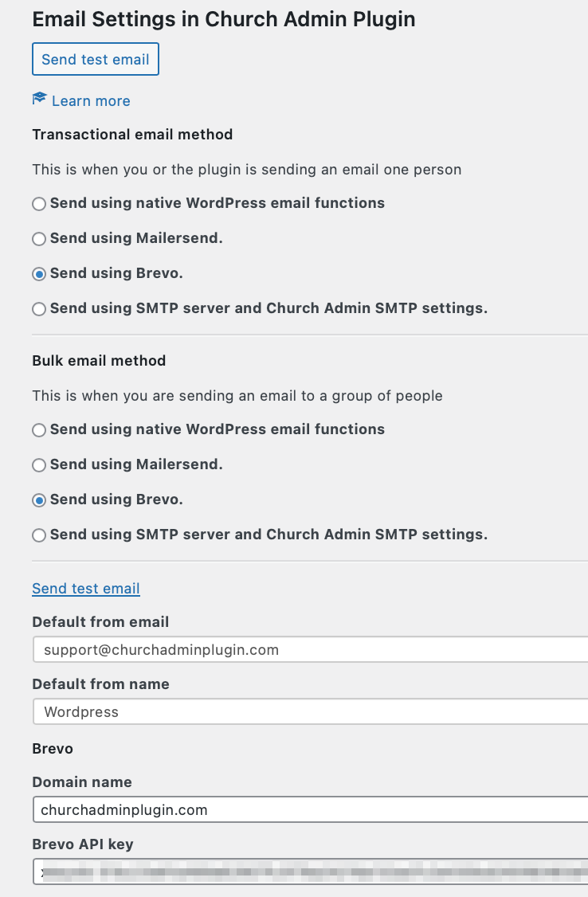Follow the underlined Send test email link
The image size is (588, 897).
86,589
